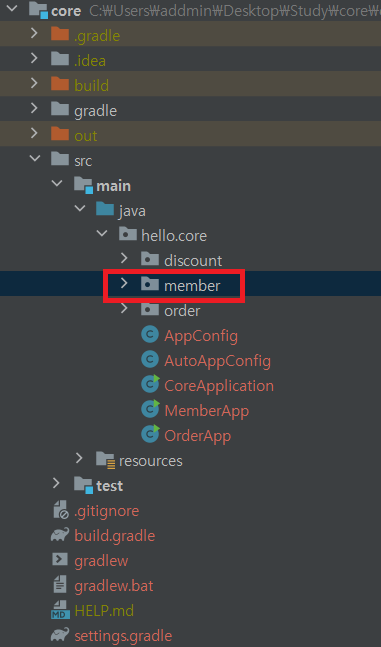The height and width of the screenshot is (647, 381).
Task: Select the OrderApp class name
Action: (x=198, y=436)
